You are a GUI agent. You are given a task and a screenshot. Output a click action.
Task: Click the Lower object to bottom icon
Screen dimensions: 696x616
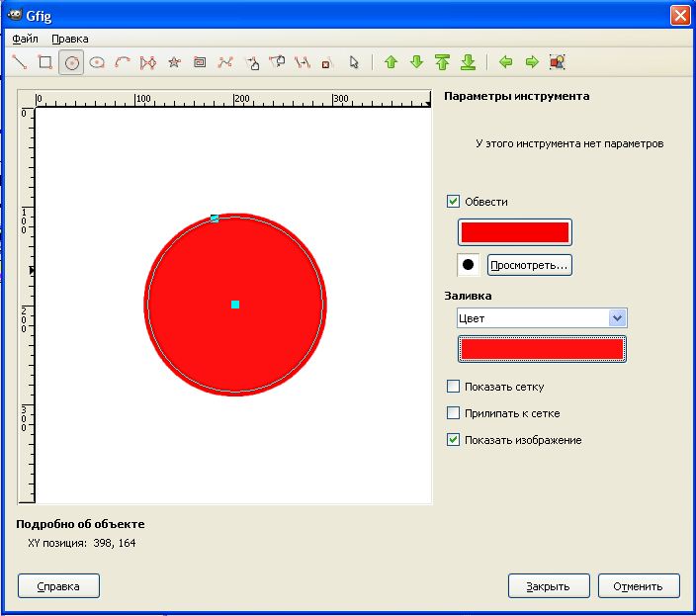(x=468, y=62)
